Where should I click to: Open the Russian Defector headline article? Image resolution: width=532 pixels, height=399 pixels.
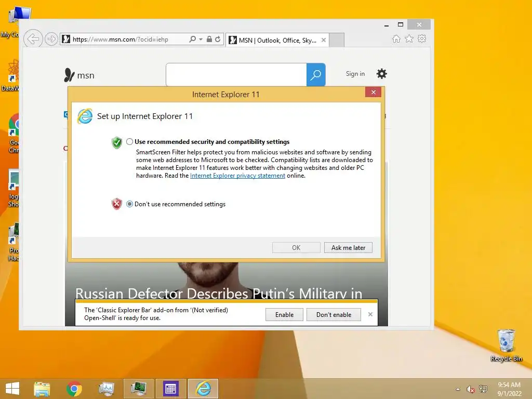219,293
